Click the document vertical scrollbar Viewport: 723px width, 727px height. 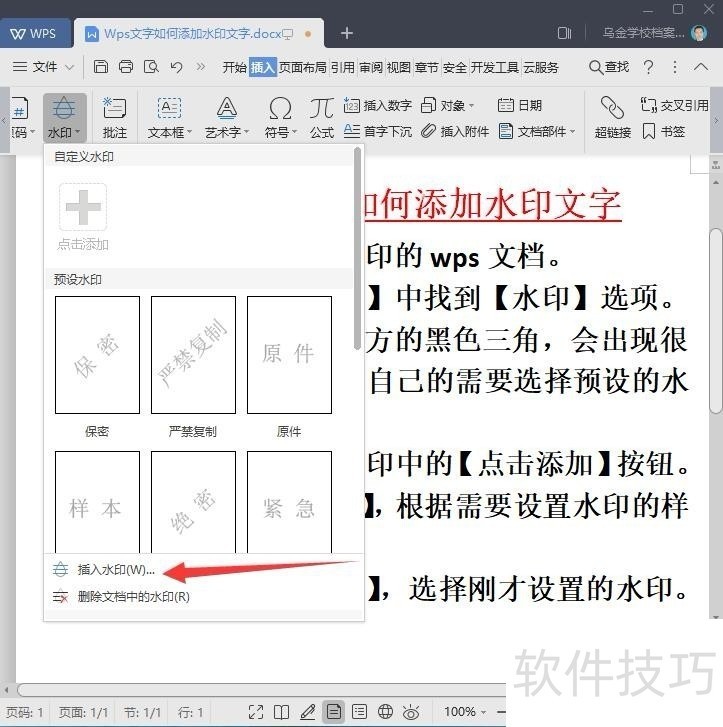pos(716,321)
